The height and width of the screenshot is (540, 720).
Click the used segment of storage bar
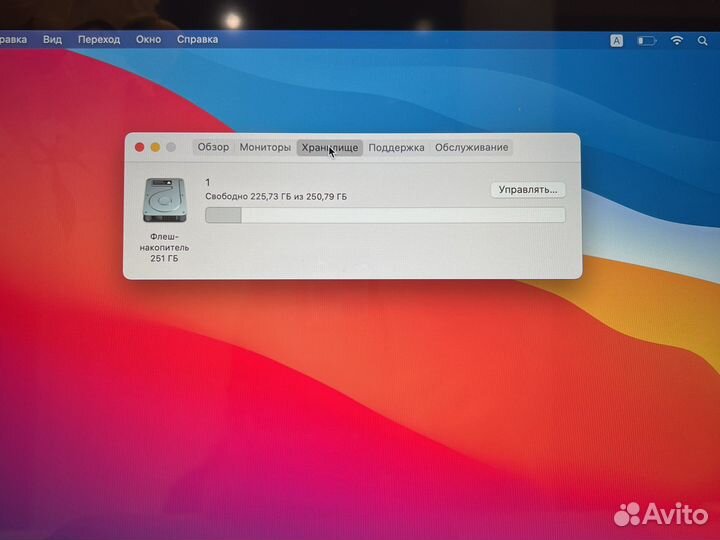[x=223, y=215]
